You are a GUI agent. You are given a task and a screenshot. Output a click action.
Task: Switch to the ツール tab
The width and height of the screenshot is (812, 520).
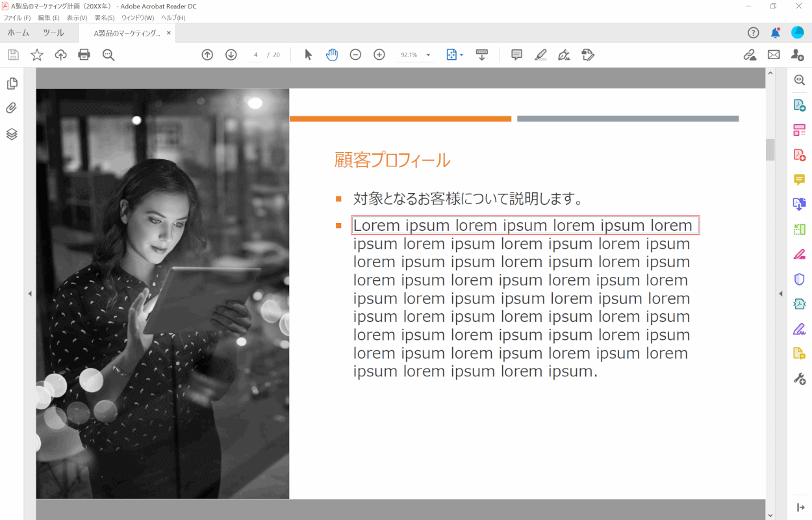(x=53, y=33)
